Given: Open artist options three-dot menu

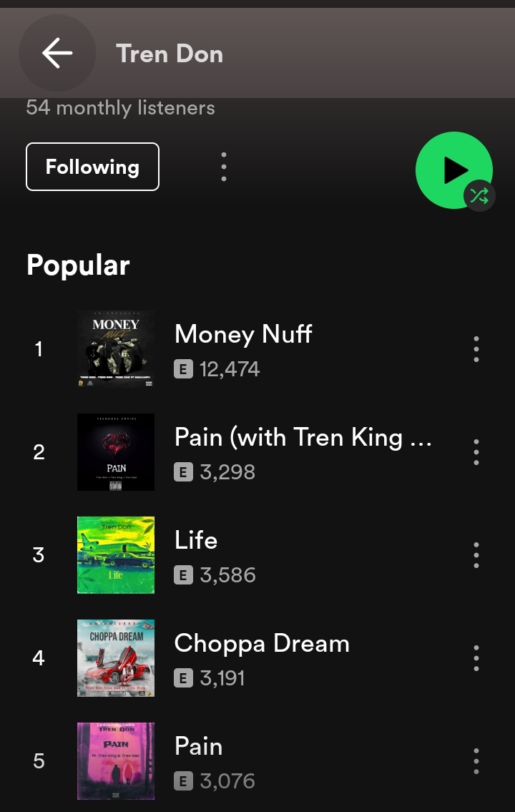Looking at the screenshot, I should click(224, 167).
